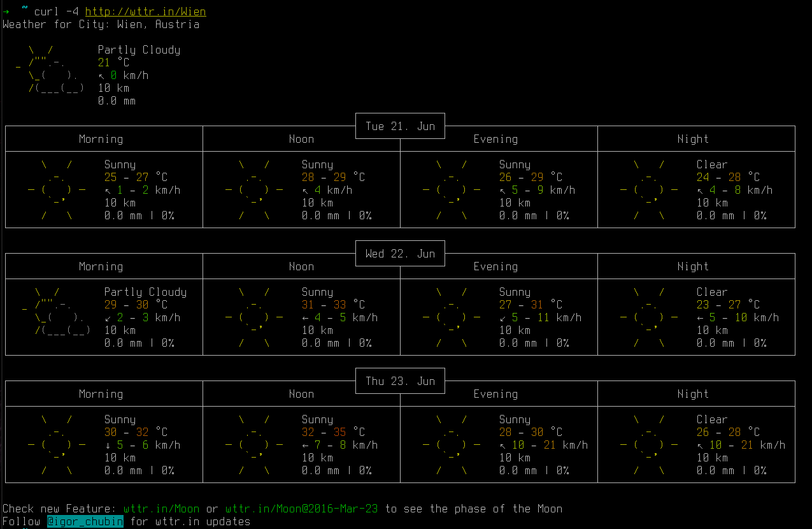Click the Thursday Night clear-sky ASCII icon

tap(649, 445)
